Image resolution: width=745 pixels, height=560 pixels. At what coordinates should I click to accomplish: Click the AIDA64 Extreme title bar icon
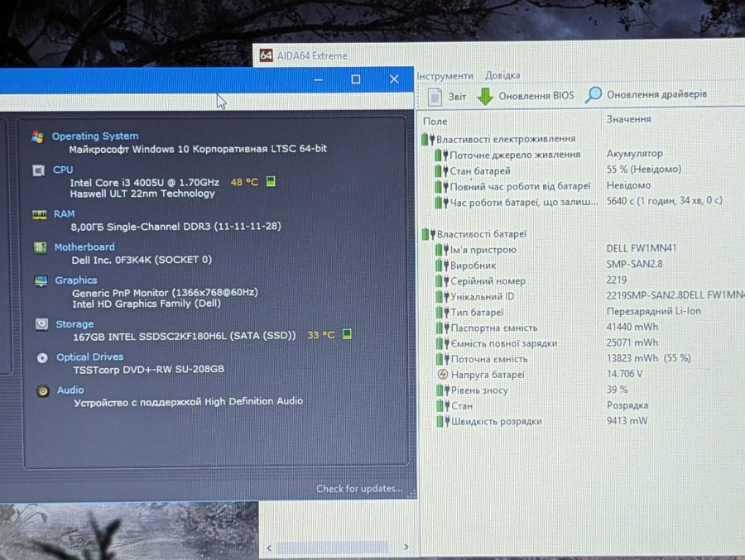[266, 55]
